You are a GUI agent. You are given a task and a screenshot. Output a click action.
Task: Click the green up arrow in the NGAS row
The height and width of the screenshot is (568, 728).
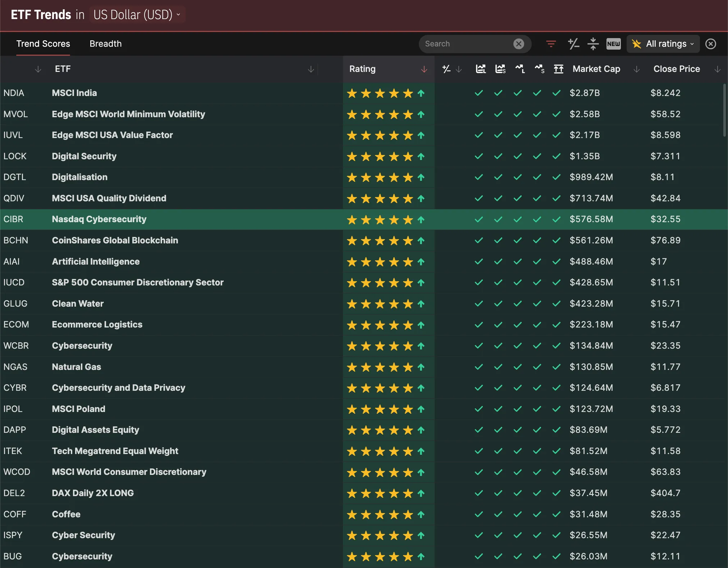(421, 367)
